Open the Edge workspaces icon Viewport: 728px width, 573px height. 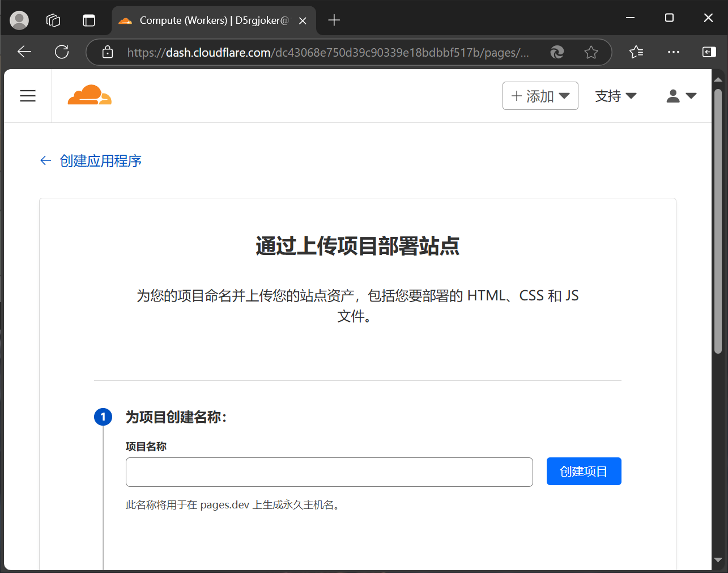(53, 20)
